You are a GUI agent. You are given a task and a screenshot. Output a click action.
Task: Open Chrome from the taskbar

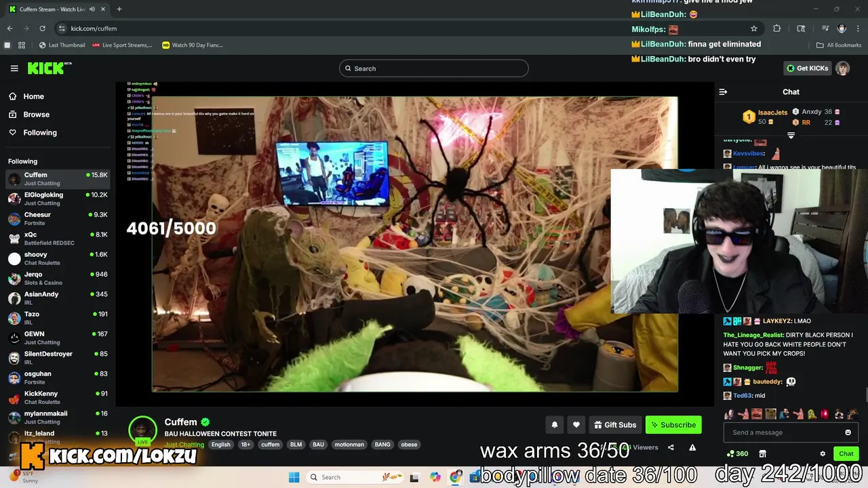[456, 477]
